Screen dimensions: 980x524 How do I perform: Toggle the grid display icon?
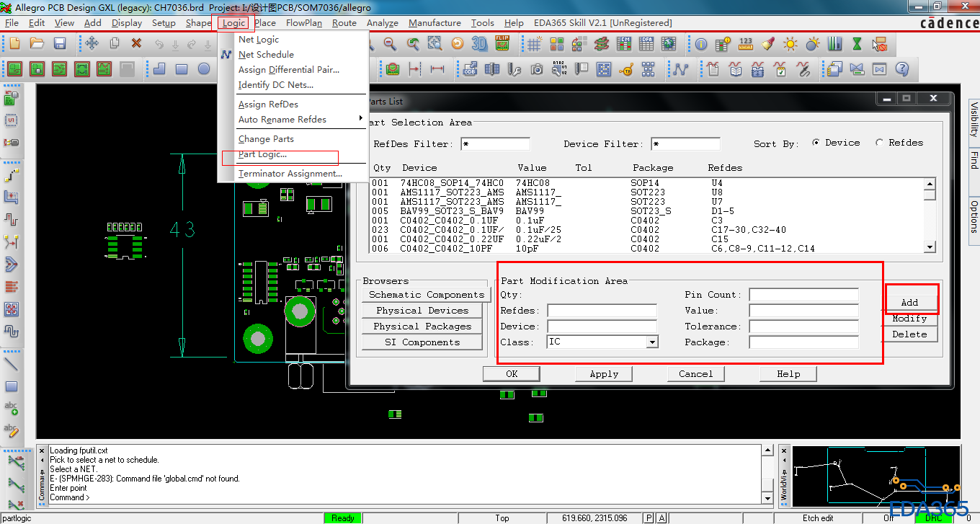pyautogui.click(x=534, y=44)
